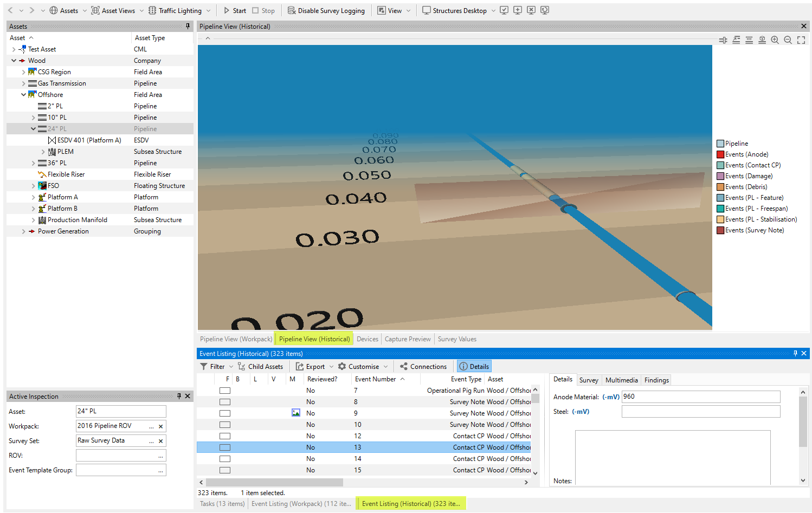Clear the Workpack field with X
Image resolution: width=812 pixels, height=513 pixels.
(x=160, y=426)
